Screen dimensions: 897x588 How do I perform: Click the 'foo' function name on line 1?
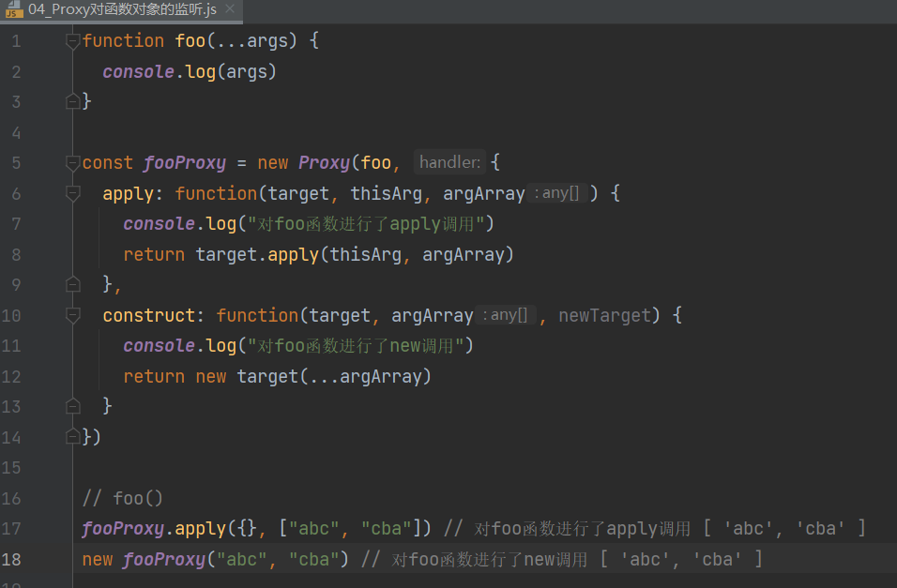pyautogui.click(x=190, y=40)
